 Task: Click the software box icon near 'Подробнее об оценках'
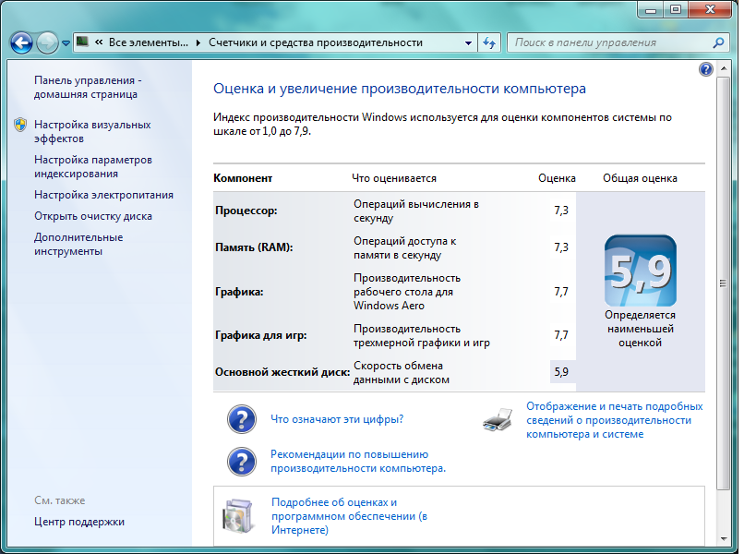237,517
